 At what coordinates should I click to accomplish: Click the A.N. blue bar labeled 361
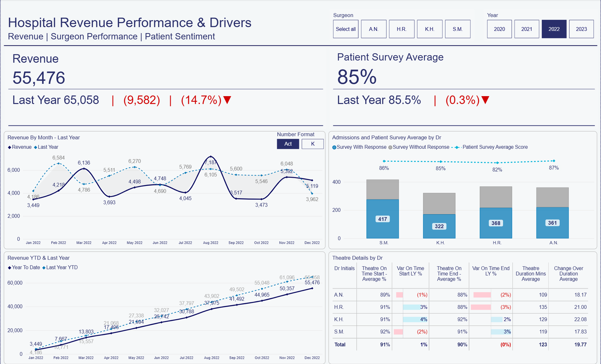coord(553,223)
